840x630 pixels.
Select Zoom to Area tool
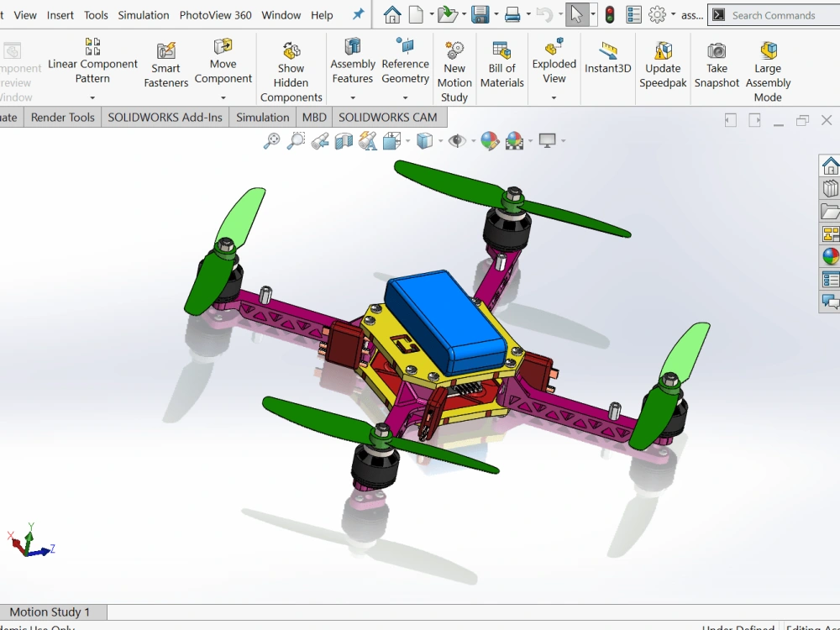coord(296,141)
